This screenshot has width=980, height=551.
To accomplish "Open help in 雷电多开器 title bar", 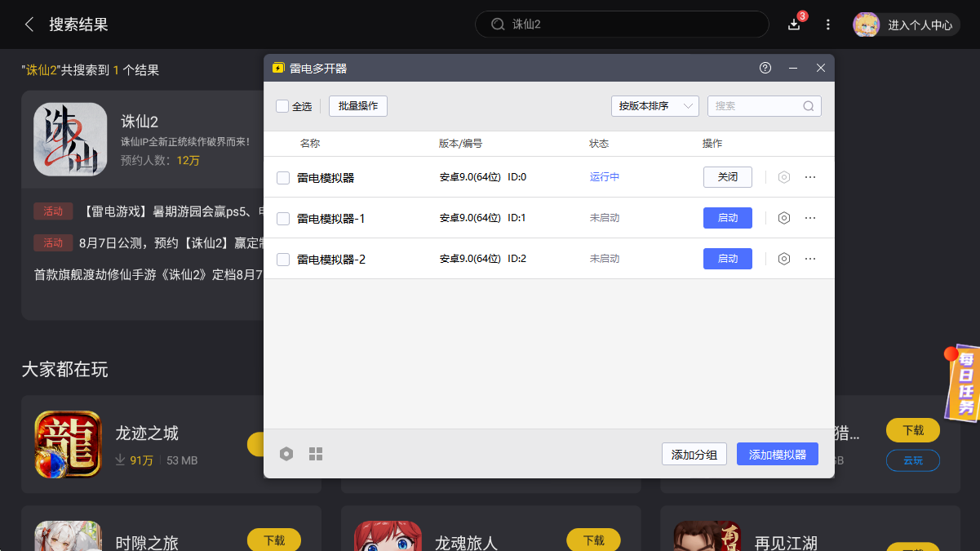I will [765, 69].
